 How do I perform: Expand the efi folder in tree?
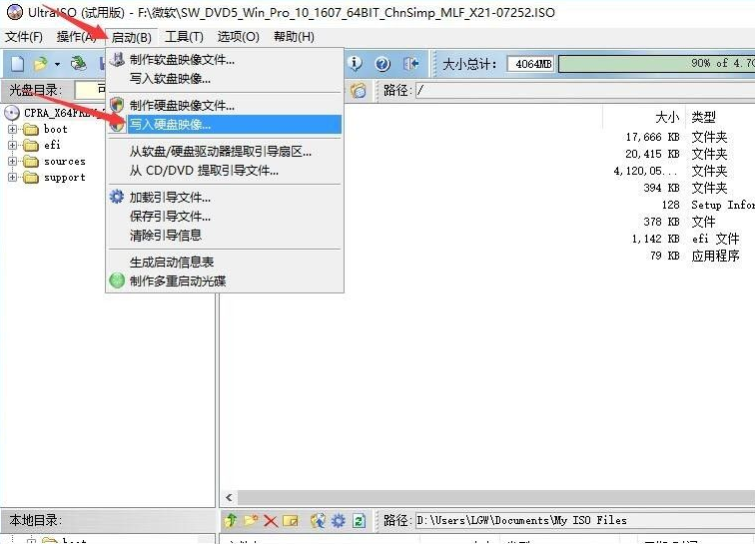pos(13,145)
